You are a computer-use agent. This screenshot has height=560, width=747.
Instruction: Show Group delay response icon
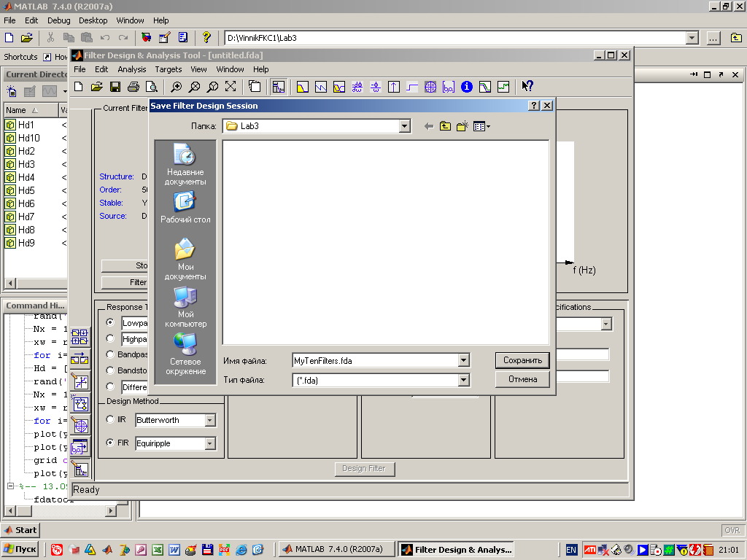click(357, 87)
